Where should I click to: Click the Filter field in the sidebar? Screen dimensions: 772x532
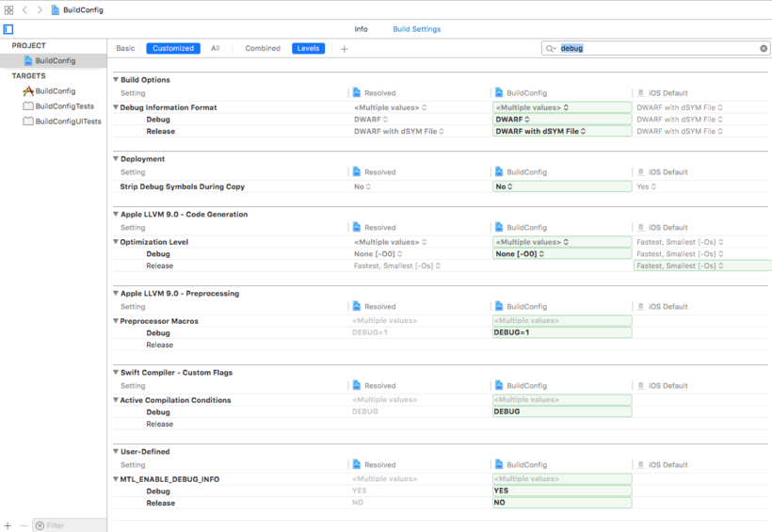(70, 525)
